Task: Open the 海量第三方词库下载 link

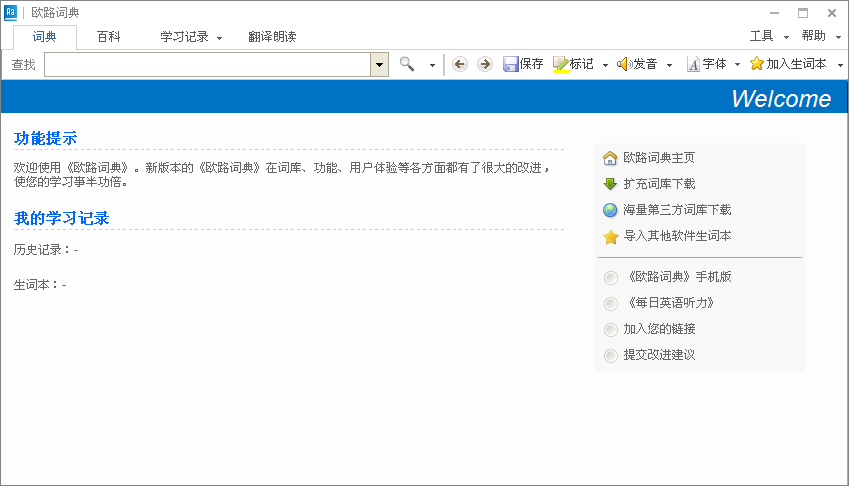Action: [x=677, y=209]
